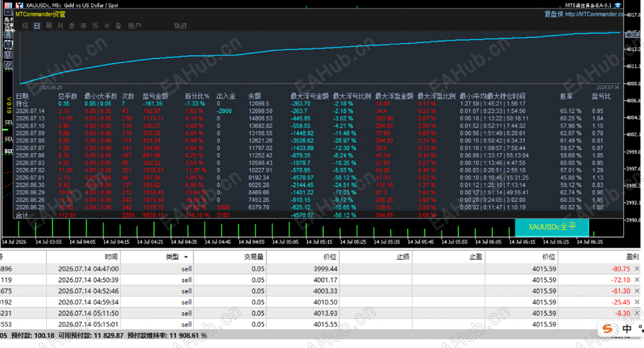Open the 月 monthly tab
The height and width of the screenshot is (348, 644).
60,26
